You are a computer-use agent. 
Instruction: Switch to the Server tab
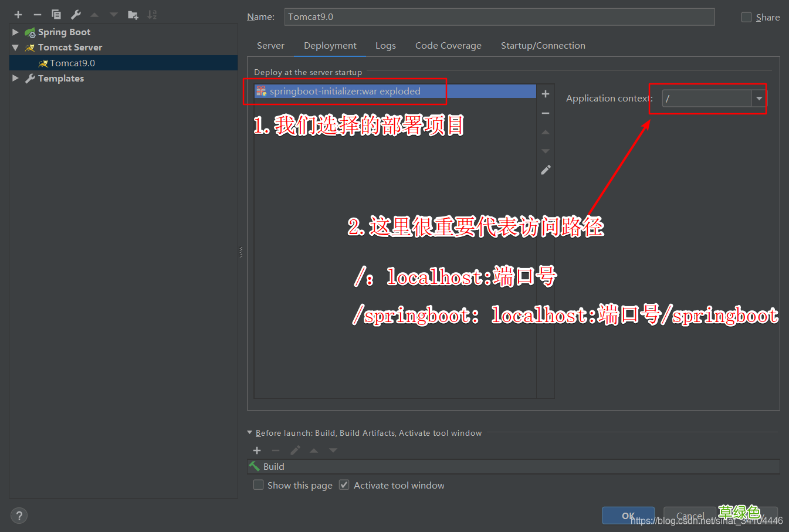(x=270, y=45)
